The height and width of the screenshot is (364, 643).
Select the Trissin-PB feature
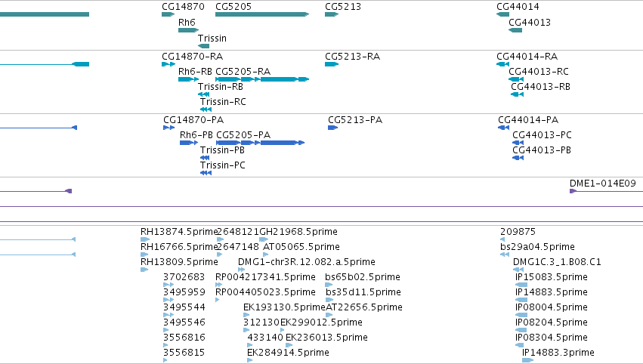[205, 158]
